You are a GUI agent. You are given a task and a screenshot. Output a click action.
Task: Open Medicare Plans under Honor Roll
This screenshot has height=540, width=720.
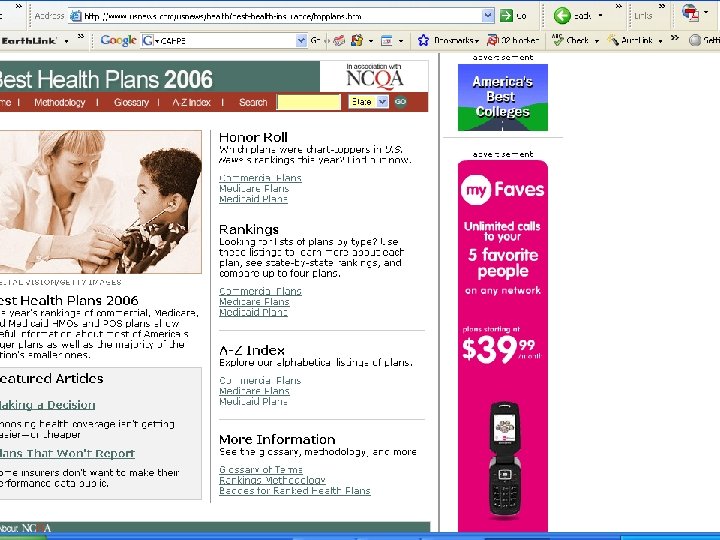point(254,189)
